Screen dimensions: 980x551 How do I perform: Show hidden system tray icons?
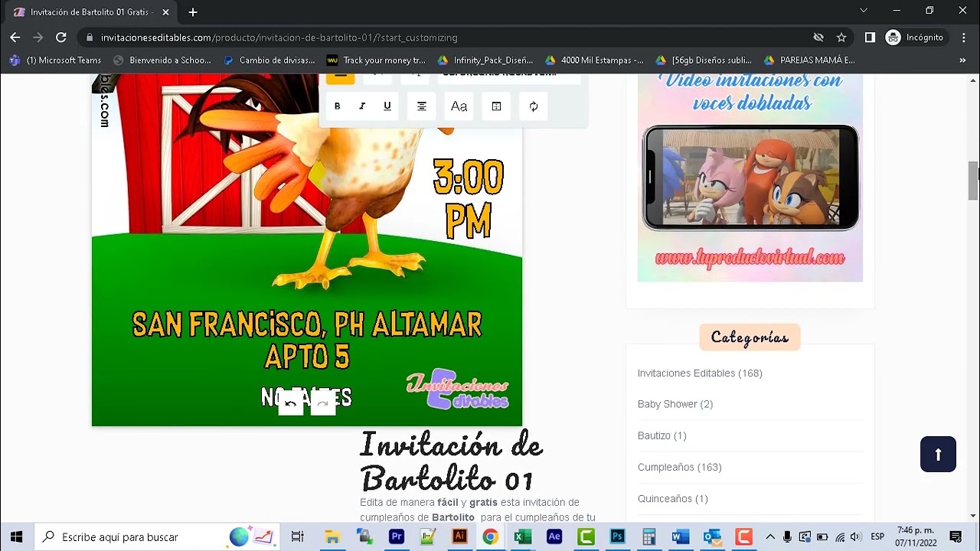[770, 536]
